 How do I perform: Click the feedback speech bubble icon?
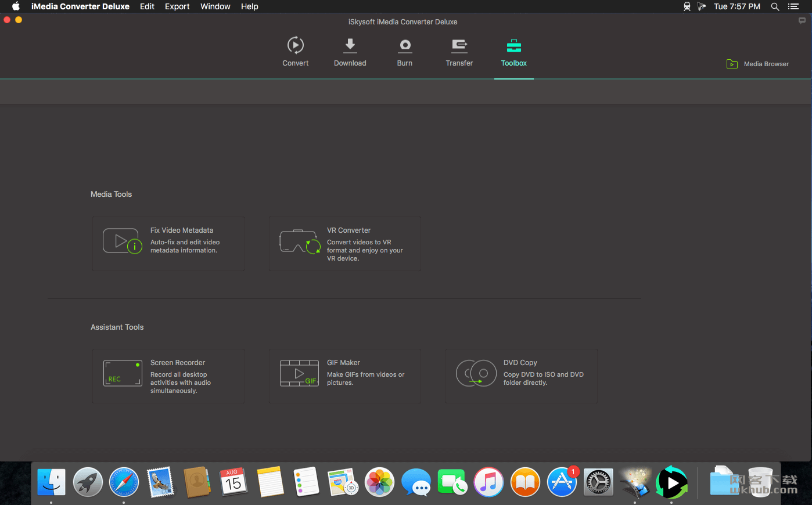tap(802, 21)
